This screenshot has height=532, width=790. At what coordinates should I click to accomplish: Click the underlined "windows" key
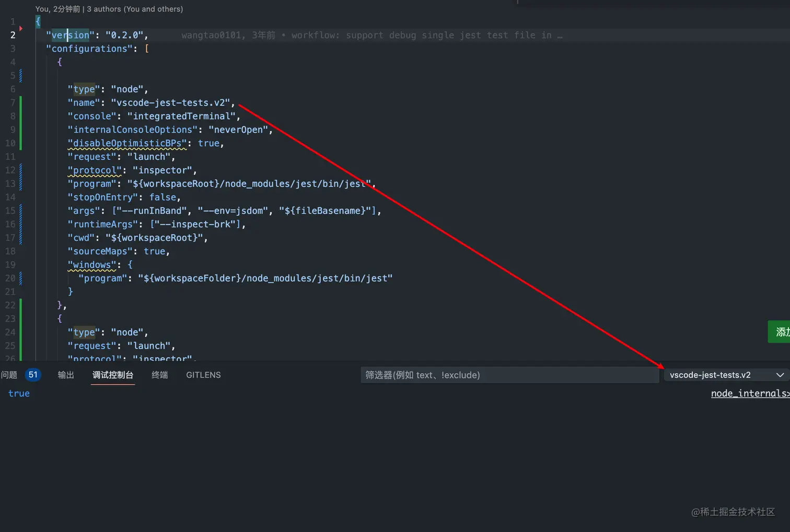click(92, 265)
